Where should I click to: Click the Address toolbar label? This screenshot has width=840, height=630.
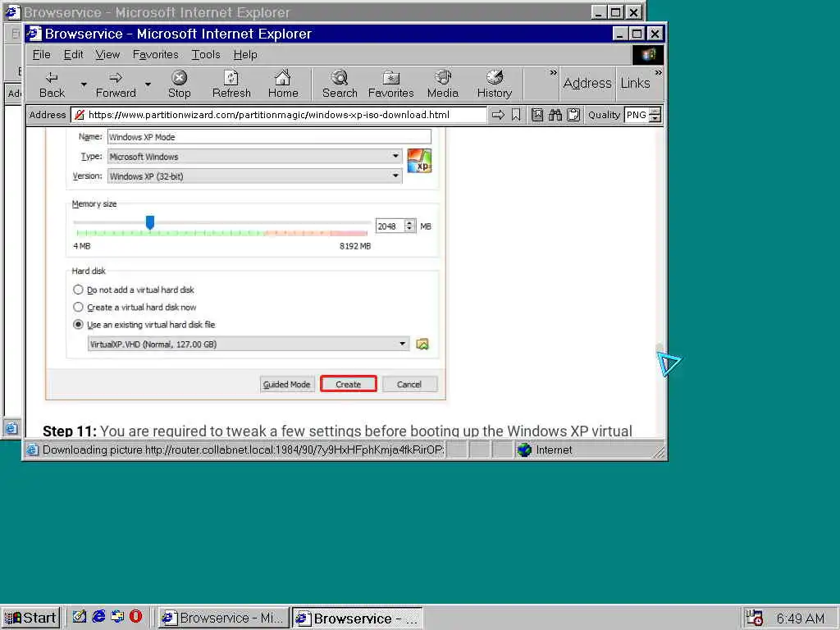pos(587,84)
